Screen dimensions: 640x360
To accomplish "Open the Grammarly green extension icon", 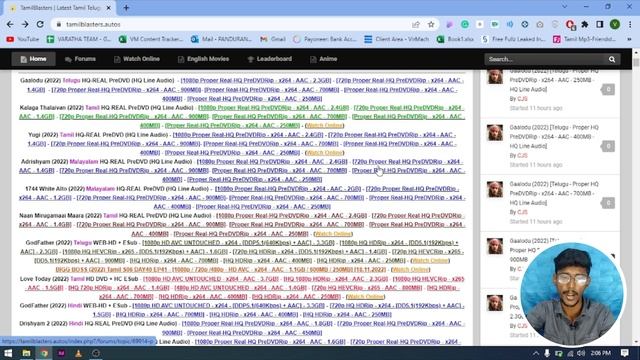I will [465, 24].
